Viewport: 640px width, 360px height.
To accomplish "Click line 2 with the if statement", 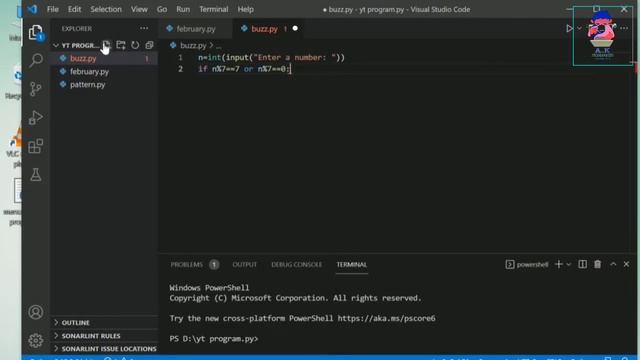I will 244,69.
